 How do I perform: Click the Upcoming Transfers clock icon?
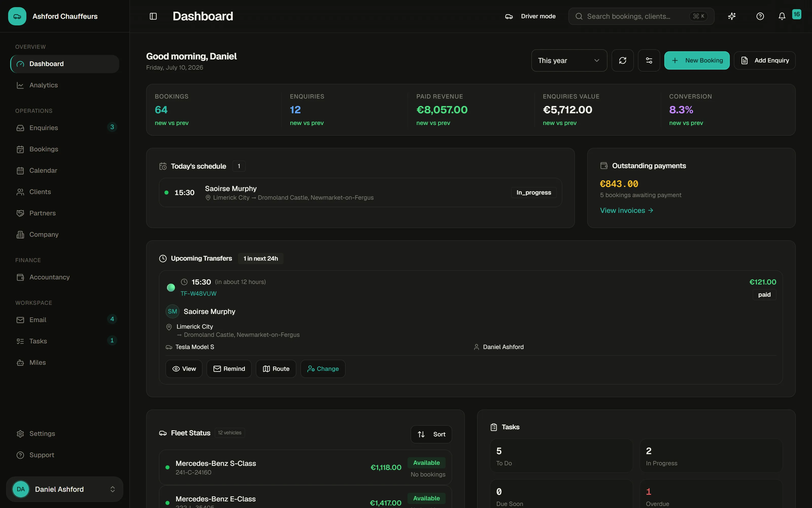[x=163, y=258]
